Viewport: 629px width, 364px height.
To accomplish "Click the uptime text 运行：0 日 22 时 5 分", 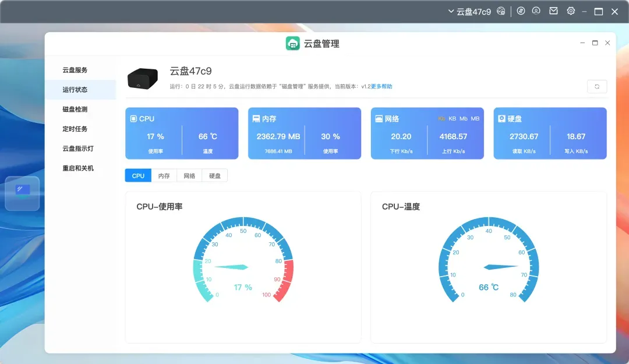I will point(197,87).
